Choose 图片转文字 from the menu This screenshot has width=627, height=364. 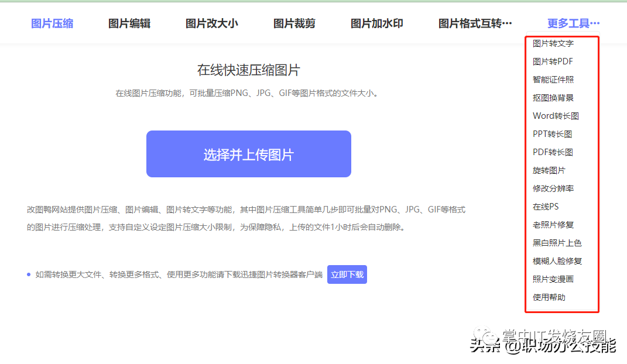[x=553, y=43]
